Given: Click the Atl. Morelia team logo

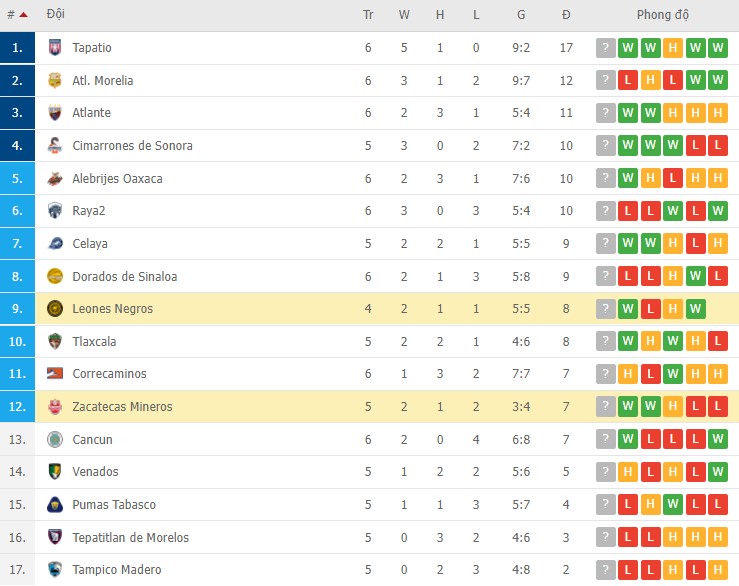Looking at the screenshot, I should point(55,81).
